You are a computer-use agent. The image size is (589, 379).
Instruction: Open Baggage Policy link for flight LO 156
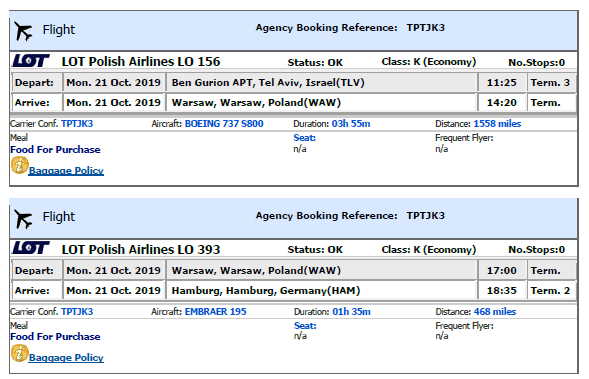(x=66, y=171)
